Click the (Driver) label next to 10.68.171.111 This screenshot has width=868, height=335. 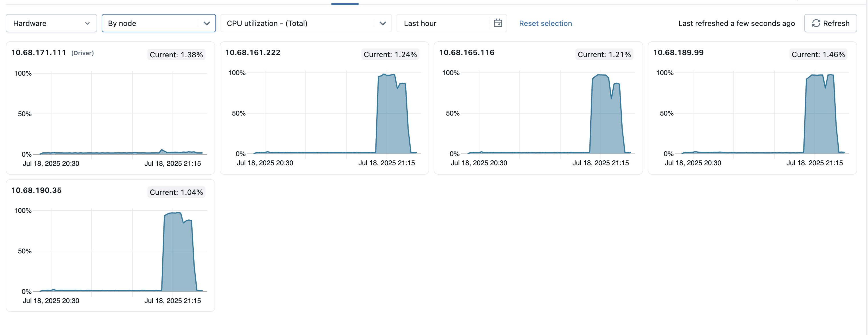pyautogui.click(x=82, y=53)
